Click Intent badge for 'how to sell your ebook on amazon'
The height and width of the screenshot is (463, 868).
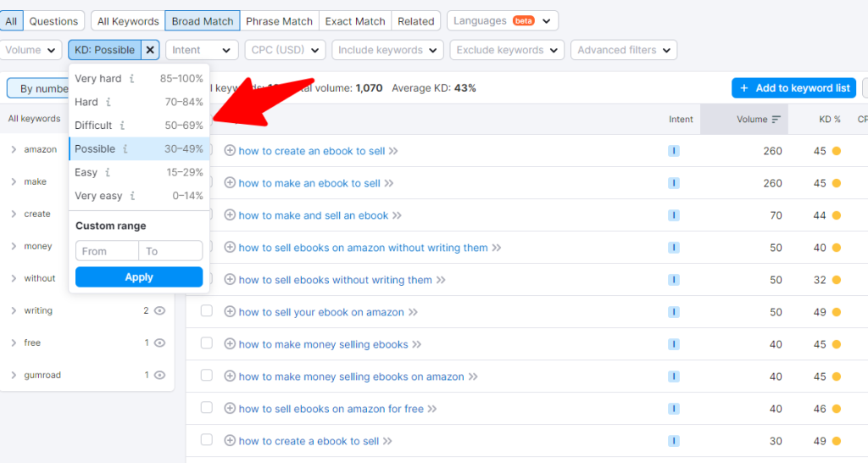click(x=674, y=312)
